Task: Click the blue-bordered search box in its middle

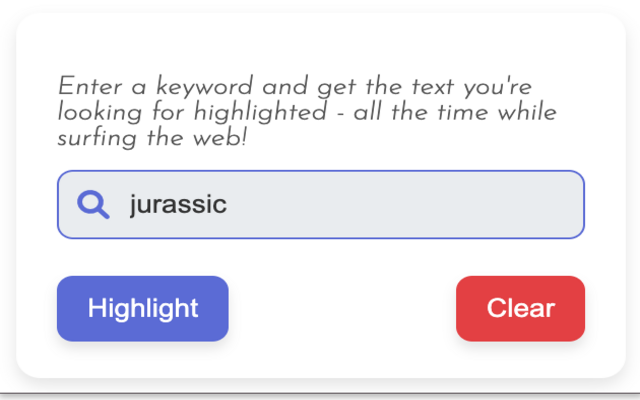Action: click(320, 205)
